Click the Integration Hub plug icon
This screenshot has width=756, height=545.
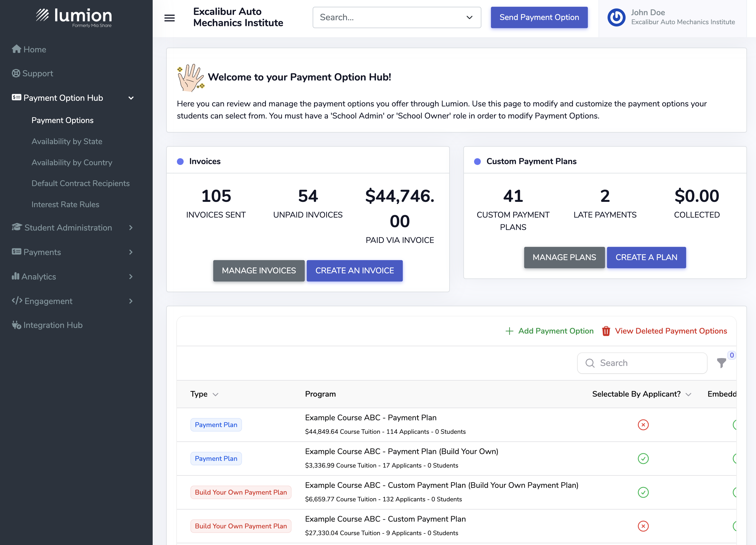(16, 325)
